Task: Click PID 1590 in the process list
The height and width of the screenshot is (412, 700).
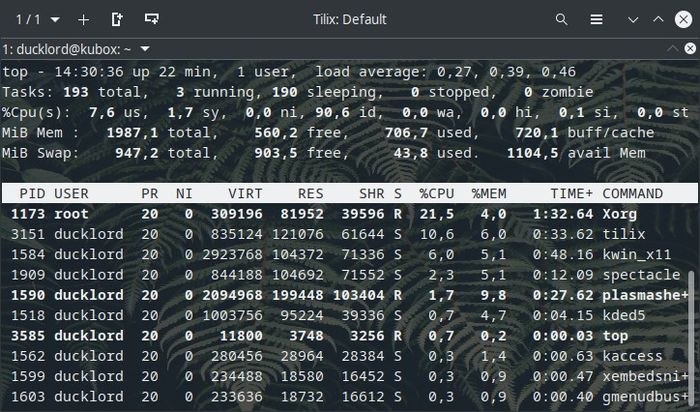Action: (28, 295)
